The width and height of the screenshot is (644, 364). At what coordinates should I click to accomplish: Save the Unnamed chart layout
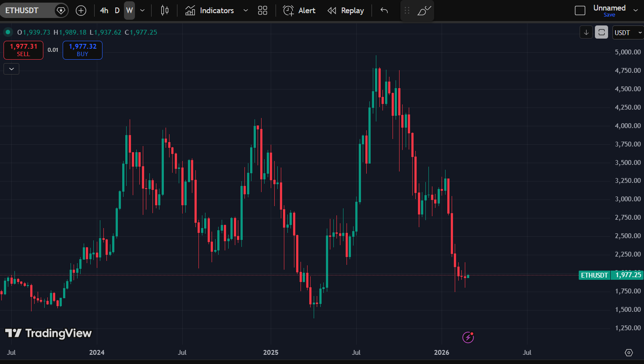(x=609, y=15)
